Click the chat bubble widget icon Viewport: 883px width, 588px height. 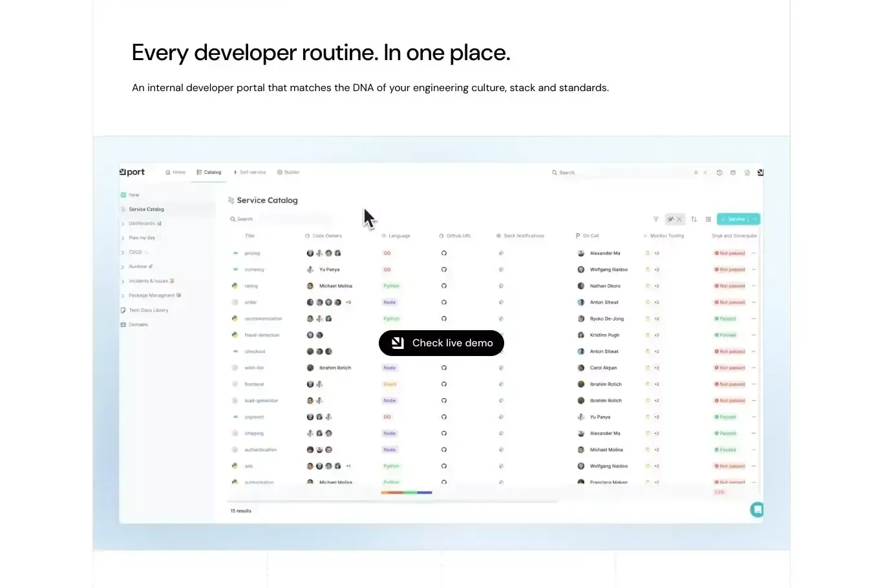[757, 510]
